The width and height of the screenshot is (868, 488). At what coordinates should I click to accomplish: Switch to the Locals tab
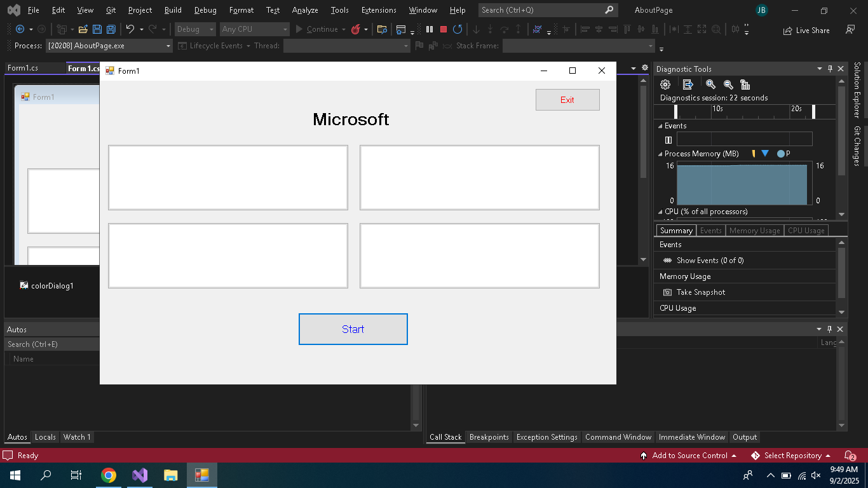[x=45, y=437]
